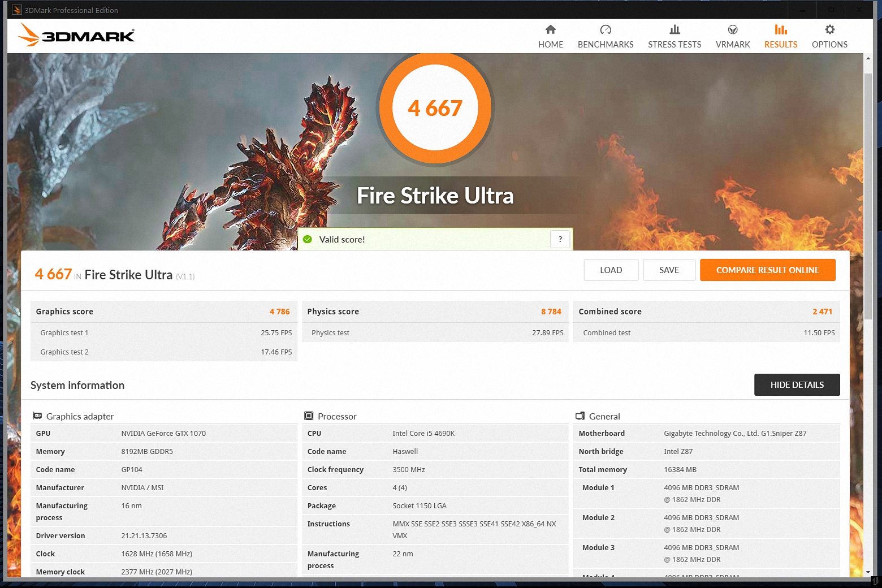
Task: Click the Intel Z87 north bridge value
Action: point(678,451)
